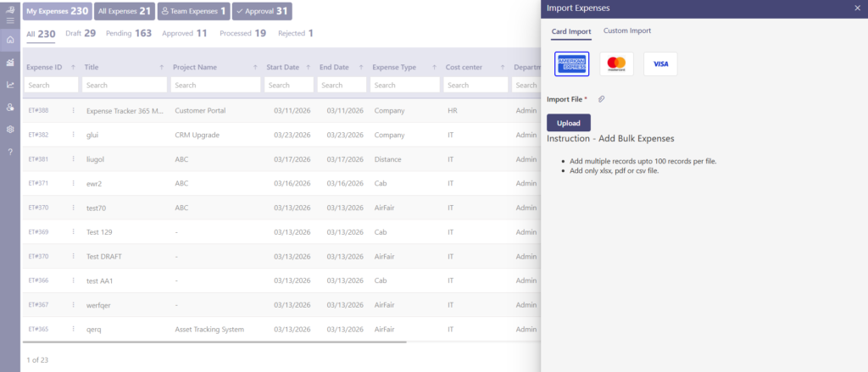Click the paperclip attach file icon
The width and height of the screenshot is (868, 372).
[x=601, y=99]
